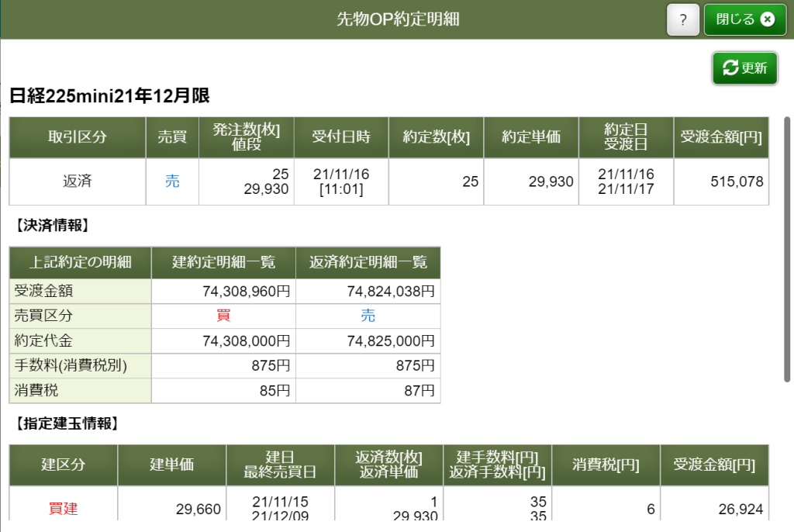This screenshot has height=532, width=794.
Task: Click the red 買 cell in 売買区分 row
Action: tap(223, 316)
